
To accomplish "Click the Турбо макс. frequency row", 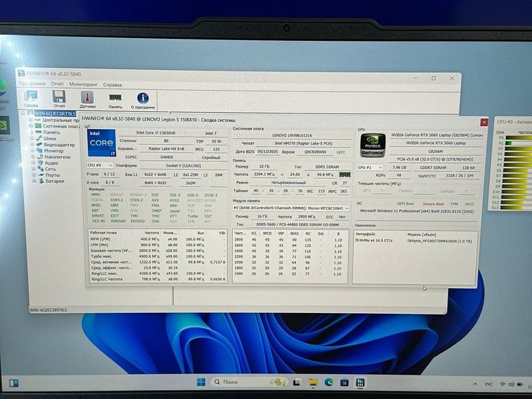I will coord(157,256).
